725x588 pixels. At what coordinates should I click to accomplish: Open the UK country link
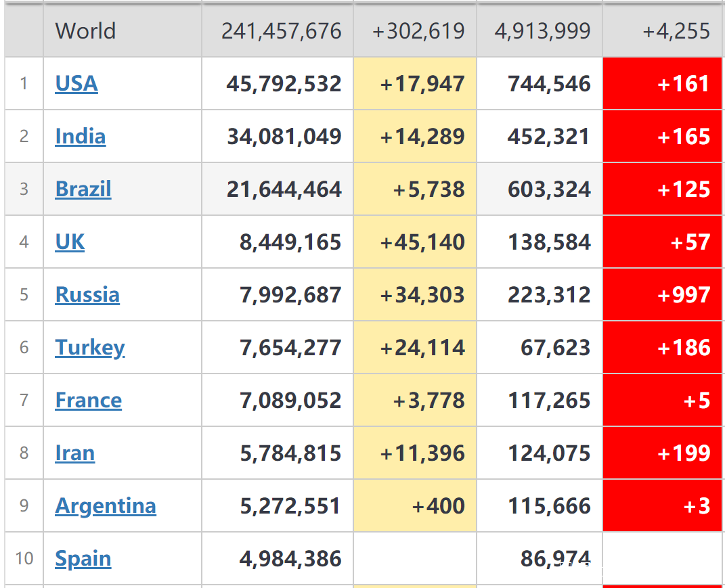click(70, 242)
